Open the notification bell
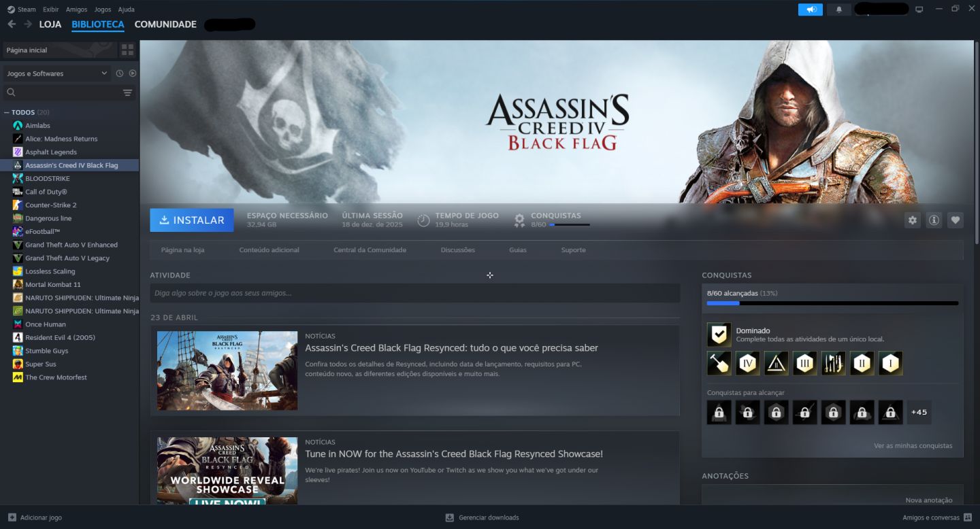 point(838,10)
